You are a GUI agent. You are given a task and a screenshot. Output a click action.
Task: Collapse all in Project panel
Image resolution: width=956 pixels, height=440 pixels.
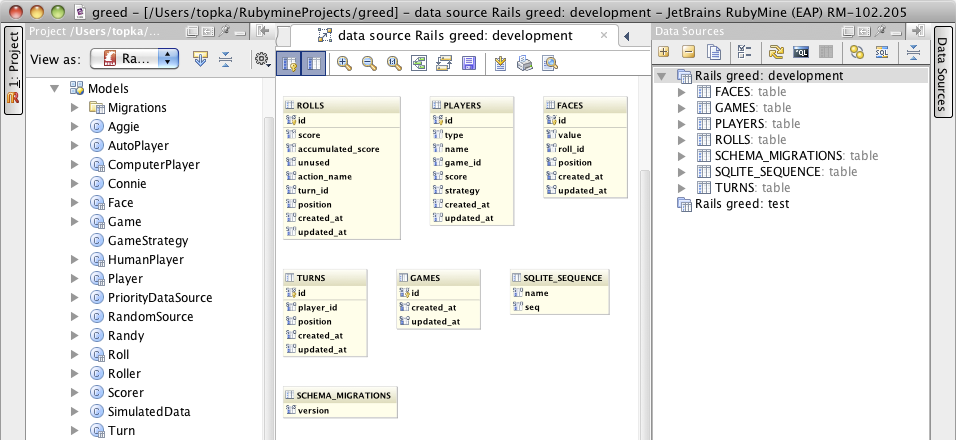[x=226, y=59]
